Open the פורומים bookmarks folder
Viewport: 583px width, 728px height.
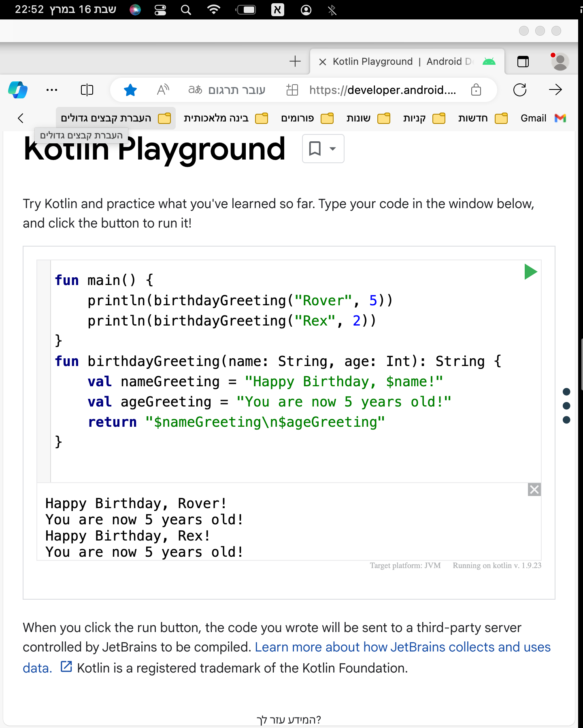click(x=307, y=118)
